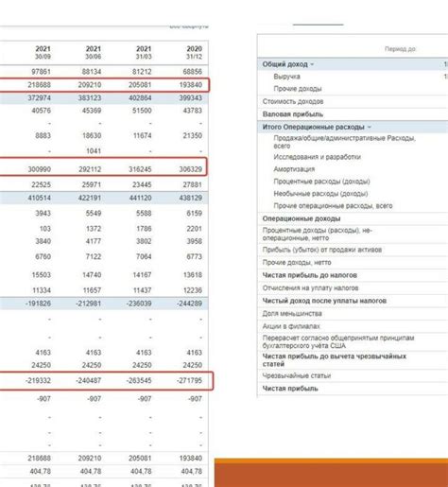
Task: Click the Выручка row label
Action: pos(286,77)
